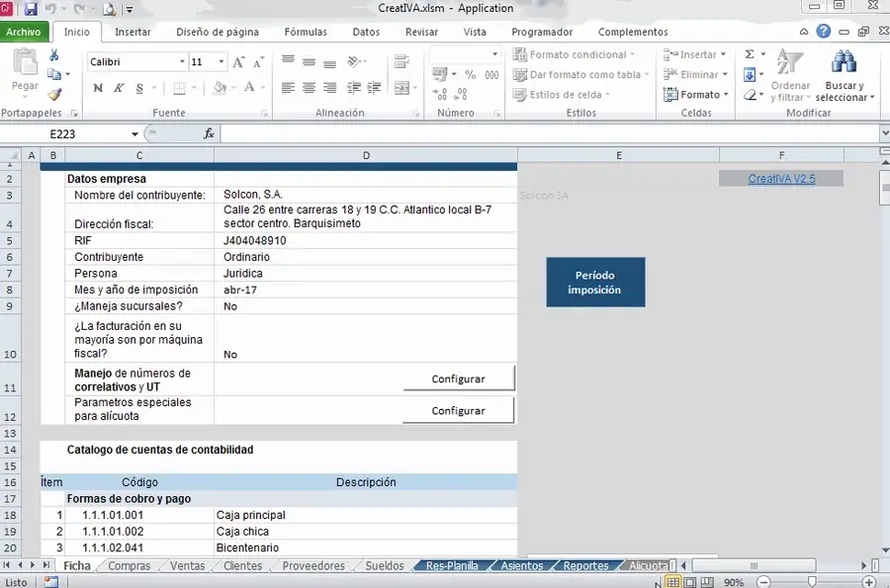Image resolution: width=890 pixels, height=588 pixels.
Task: Open the CreatIVA V2.5 link
Action: coord(781,179)
